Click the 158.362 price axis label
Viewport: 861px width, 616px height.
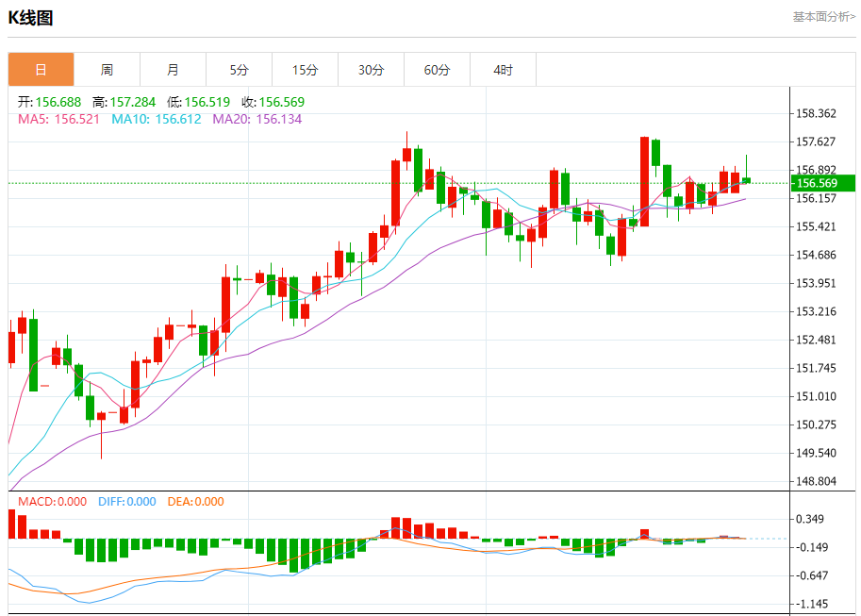coord(816,114)
